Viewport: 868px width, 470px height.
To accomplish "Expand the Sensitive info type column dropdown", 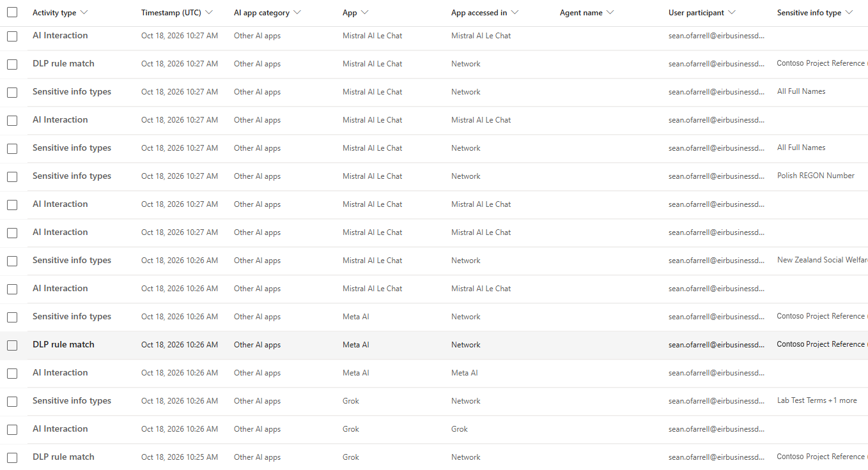I will [849, 13].
